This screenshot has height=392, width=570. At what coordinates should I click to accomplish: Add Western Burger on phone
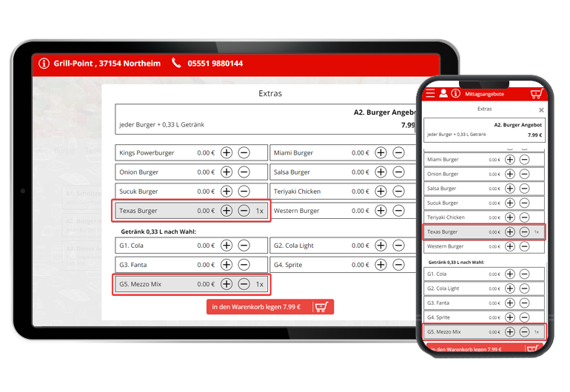click(510, 246)
